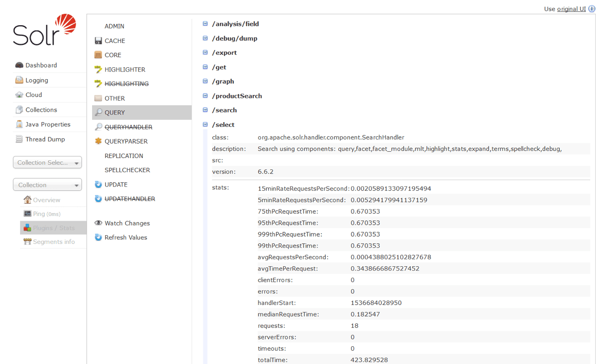The image size is (596, 364).
Task: Click the requests value 18
Action: 355,326
